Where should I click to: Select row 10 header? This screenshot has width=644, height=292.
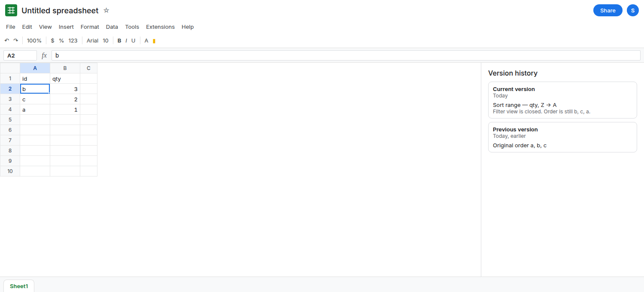point(10,171)
